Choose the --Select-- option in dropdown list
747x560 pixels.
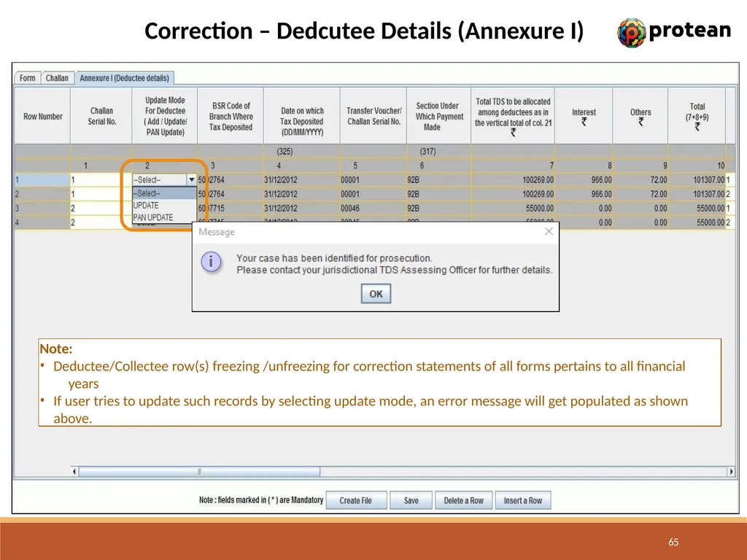coord(164,193)
